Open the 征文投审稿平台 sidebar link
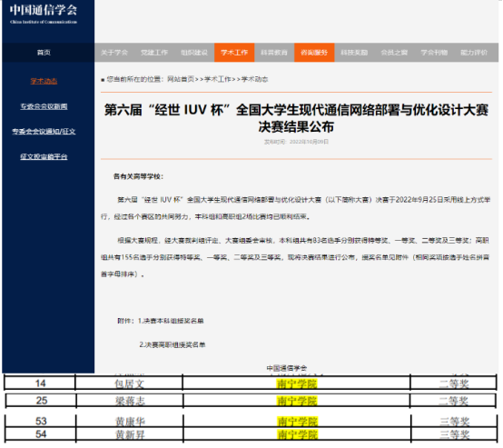The width and height of the screenshot is (503, 448). tap(44, 156)
